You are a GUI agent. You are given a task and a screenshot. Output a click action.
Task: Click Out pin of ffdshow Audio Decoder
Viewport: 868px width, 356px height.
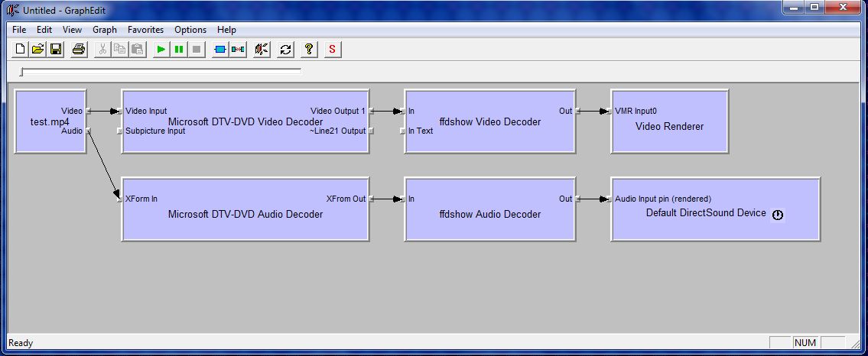point(577,199)
